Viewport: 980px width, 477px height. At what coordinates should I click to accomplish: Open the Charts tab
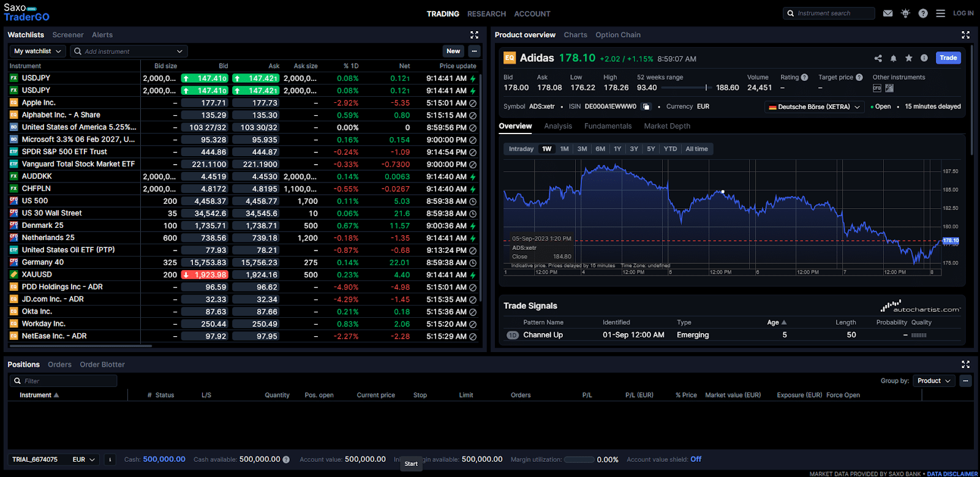point(575,35)
